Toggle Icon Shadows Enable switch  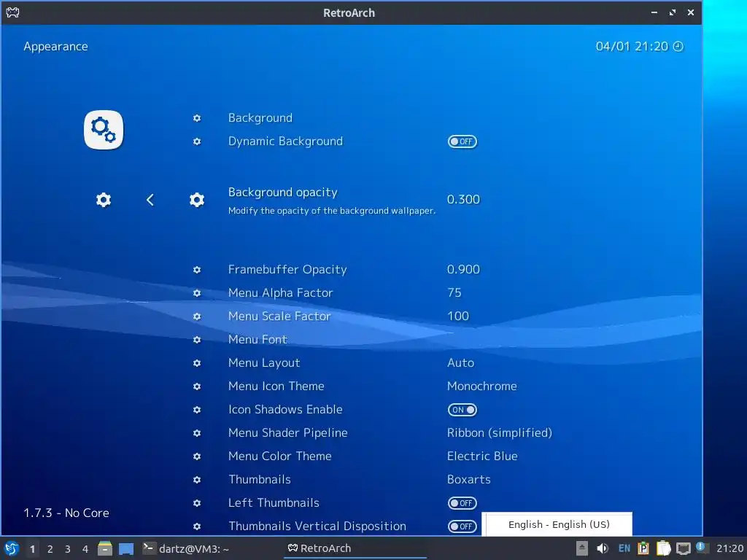coord(462,410)
